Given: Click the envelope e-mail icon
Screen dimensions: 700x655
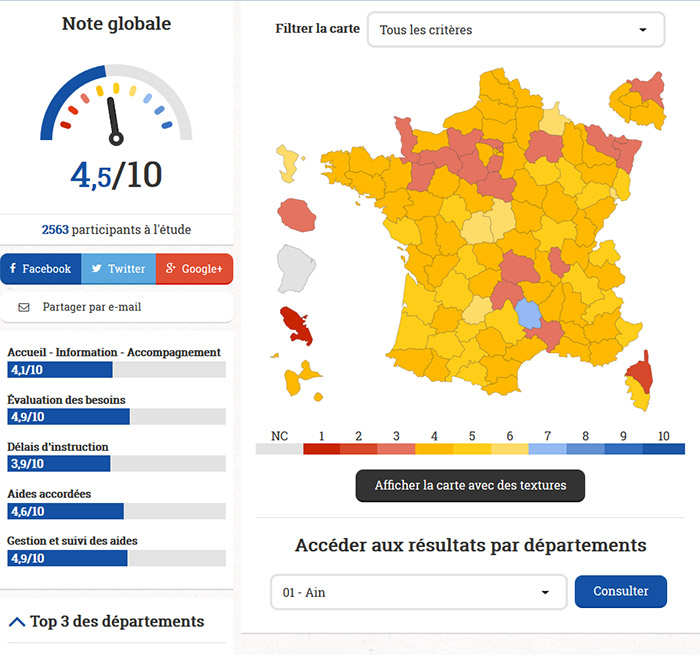Looking at the screenshot, I should coord(24,307).
